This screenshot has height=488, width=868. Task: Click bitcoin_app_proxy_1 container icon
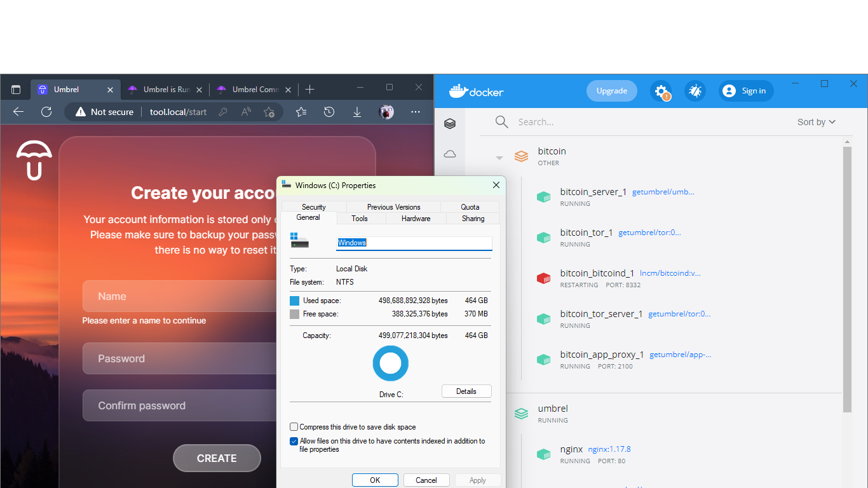[x=543, y=360]
